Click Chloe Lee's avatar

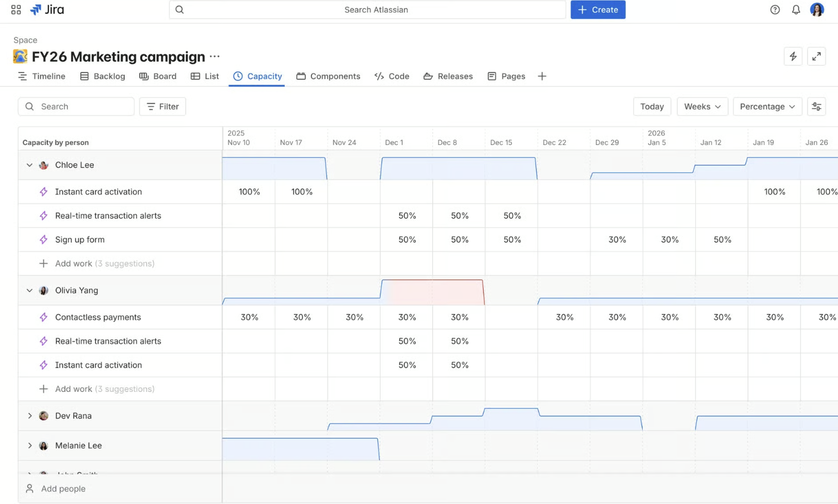click(x=44, y=165)
